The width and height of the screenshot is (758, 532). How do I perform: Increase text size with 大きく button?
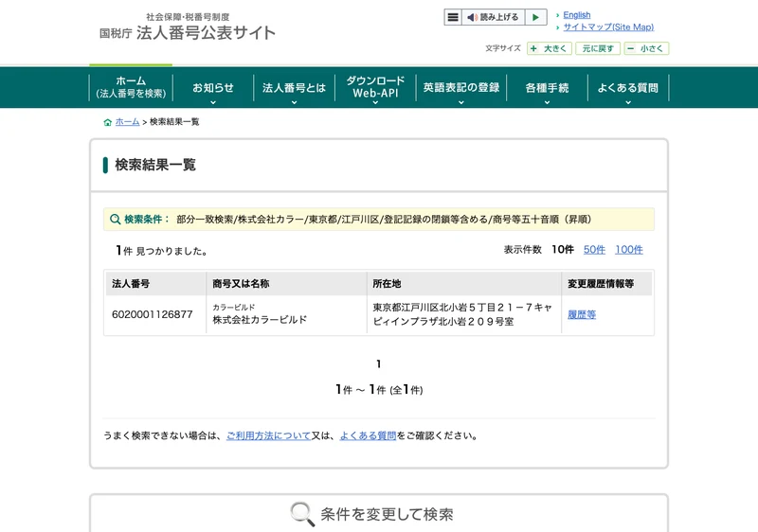click(550, 48)
